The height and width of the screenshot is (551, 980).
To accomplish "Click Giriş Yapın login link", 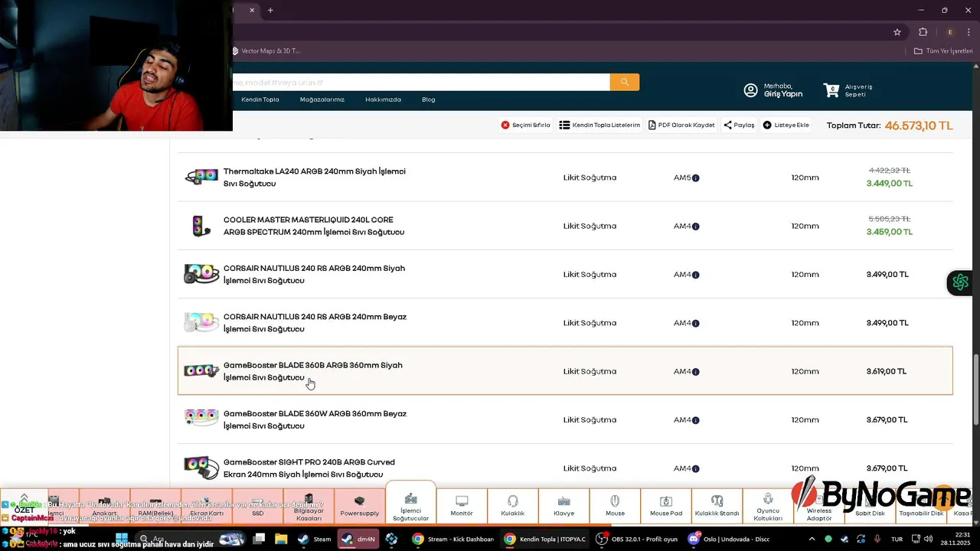I will click(783, 94).
